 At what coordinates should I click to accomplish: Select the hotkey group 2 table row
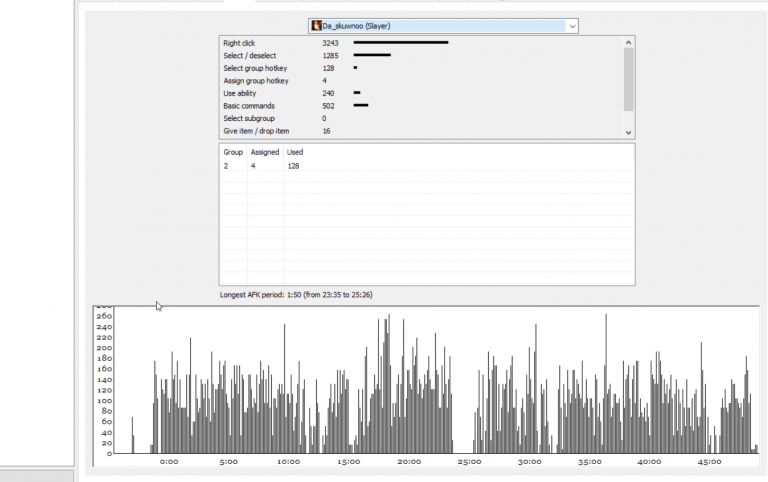click(427, 166)
